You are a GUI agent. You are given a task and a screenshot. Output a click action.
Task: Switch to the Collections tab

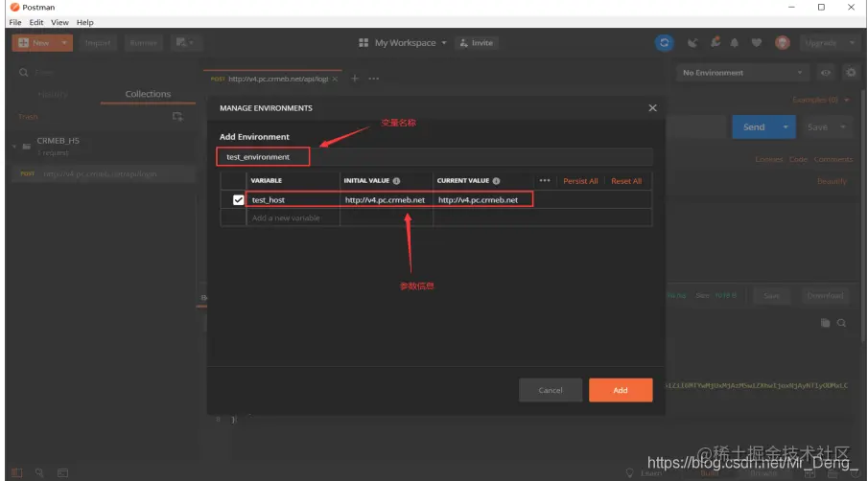[148, 94]
